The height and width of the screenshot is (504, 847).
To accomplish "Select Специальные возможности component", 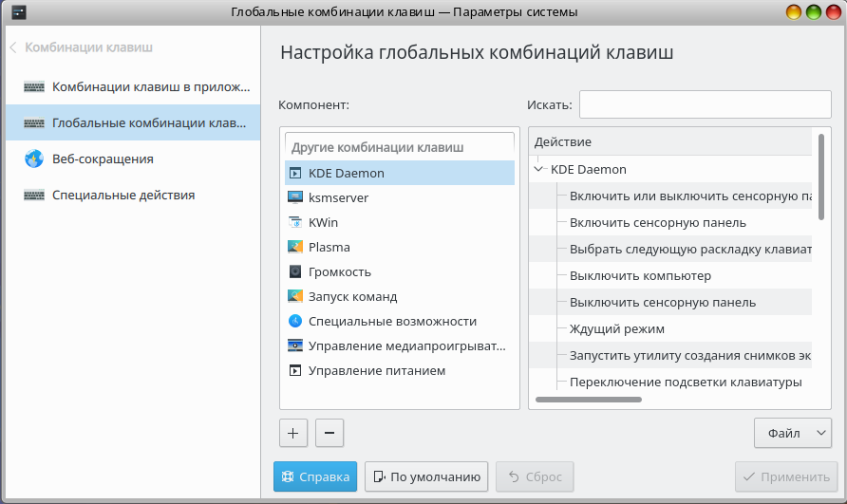I will click(400, 321).
